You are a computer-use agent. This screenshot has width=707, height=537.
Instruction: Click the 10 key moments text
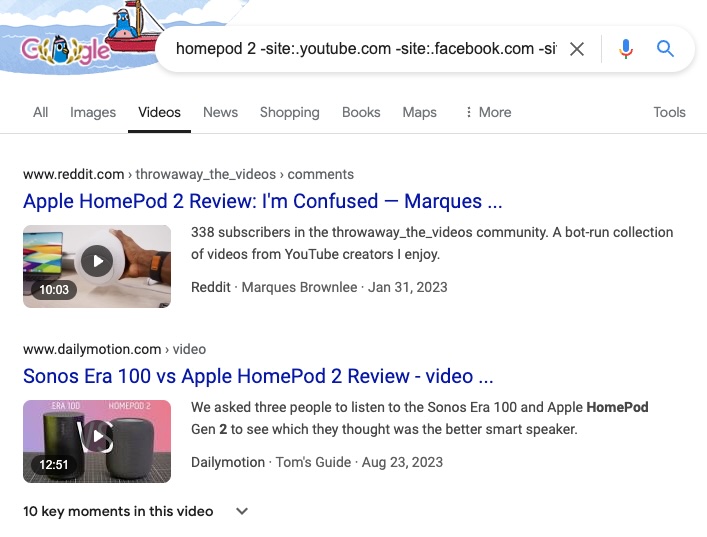tap(118, 511)
